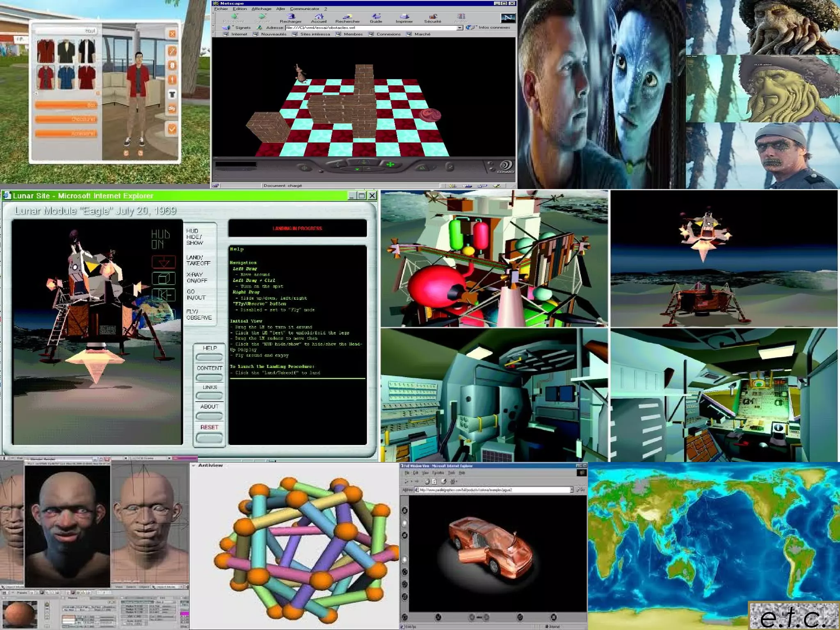The image size is (840, 630).
Task: Select the blue shirt swatch
Action: tap(66, 77)
